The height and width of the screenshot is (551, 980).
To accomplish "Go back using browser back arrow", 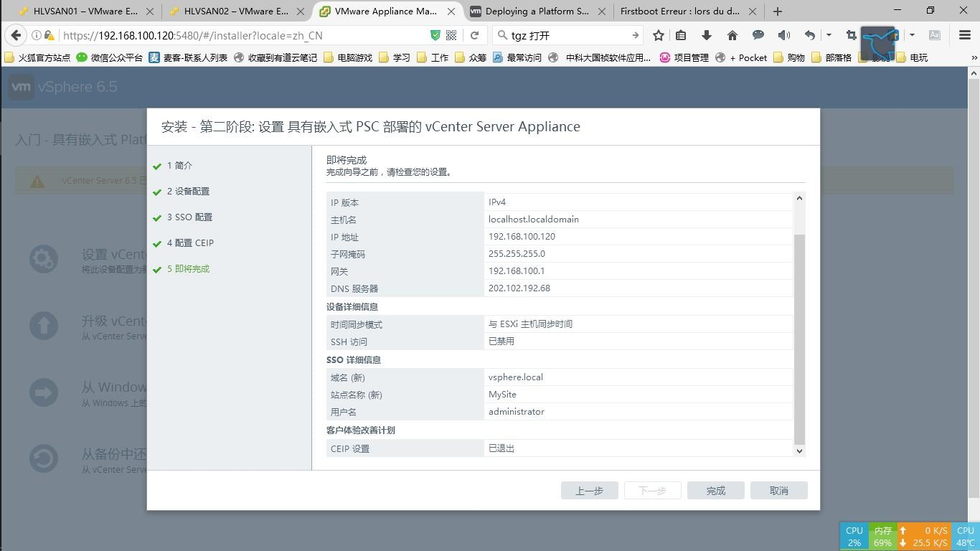I will pyautogui.click(x=16, y=35).
